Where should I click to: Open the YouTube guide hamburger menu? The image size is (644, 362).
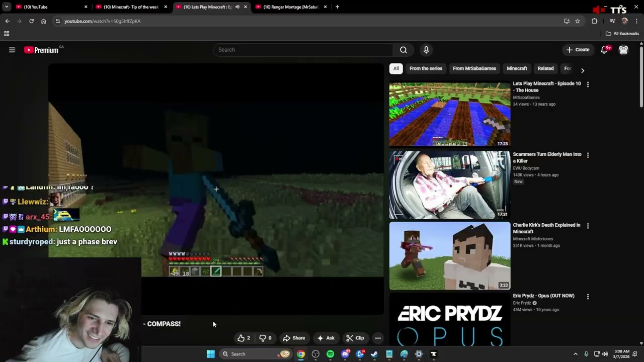(x=12, y=50)
